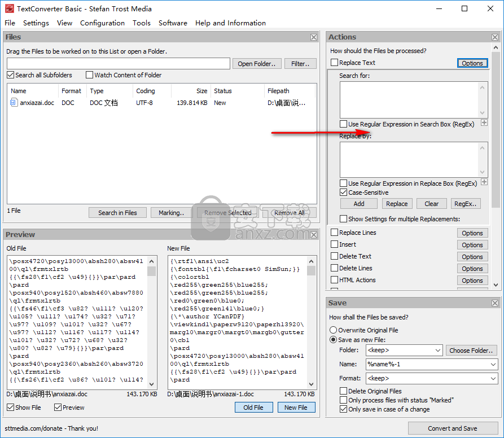Screen dimensions: 504x438
Task: Open the save Format dropdown
Action: [x=493, y=379]
